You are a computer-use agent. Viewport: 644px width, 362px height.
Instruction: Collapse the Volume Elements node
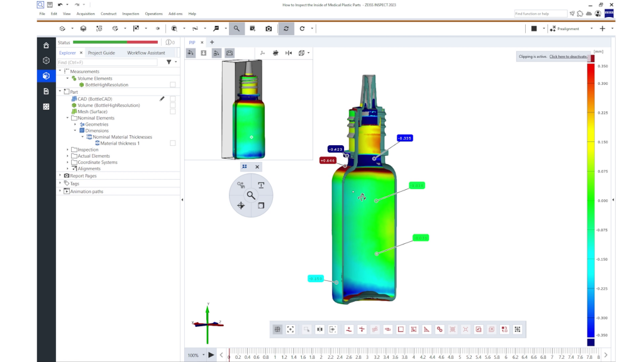point(68,78)
